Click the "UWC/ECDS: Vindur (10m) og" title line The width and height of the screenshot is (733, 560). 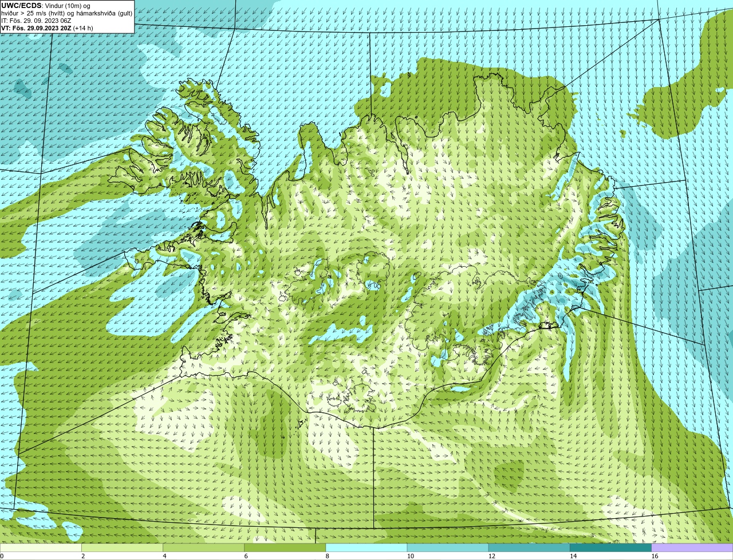[x=46, y=6]
